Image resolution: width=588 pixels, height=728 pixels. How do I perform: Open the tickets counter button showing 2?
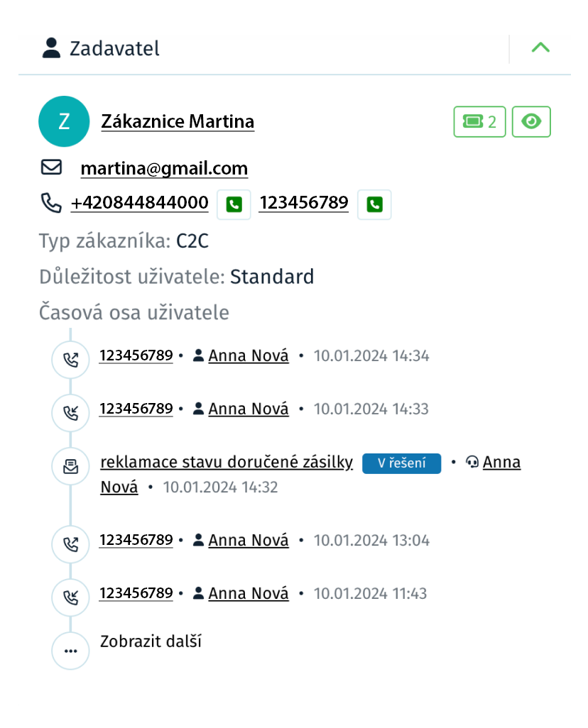click(x=479, y=121)
